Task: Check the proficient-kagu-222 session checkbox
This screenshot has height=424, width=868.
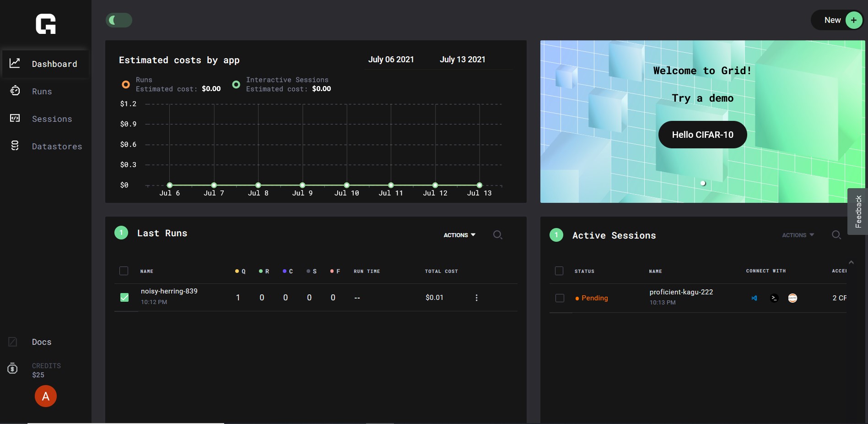Action: click(560, 298)
